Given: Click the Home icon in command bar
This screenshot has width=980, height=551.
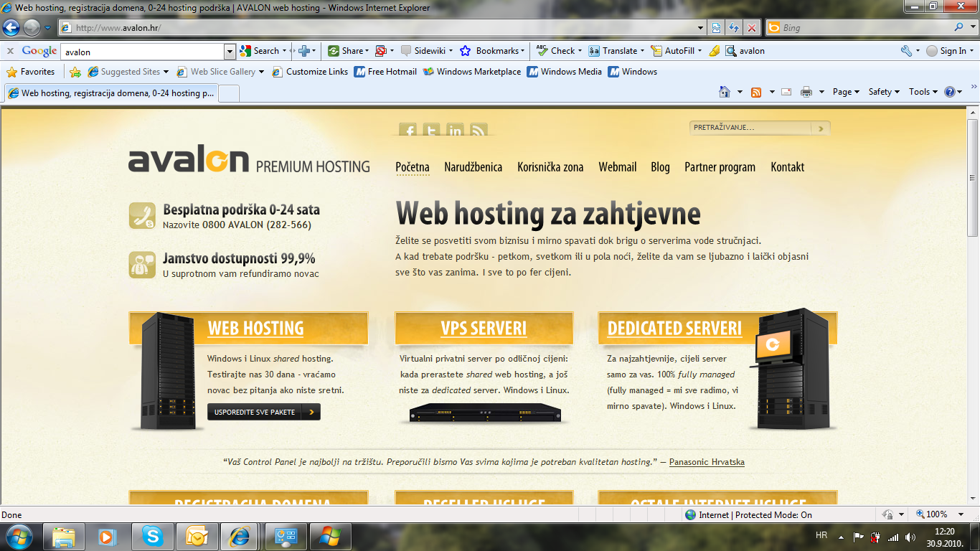Looking at the screenshot, I should tap(725, 92).
